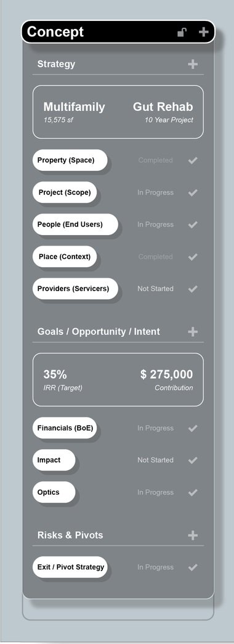Toggle the checkmark for Project (Scope)

[x=193, y=192]
